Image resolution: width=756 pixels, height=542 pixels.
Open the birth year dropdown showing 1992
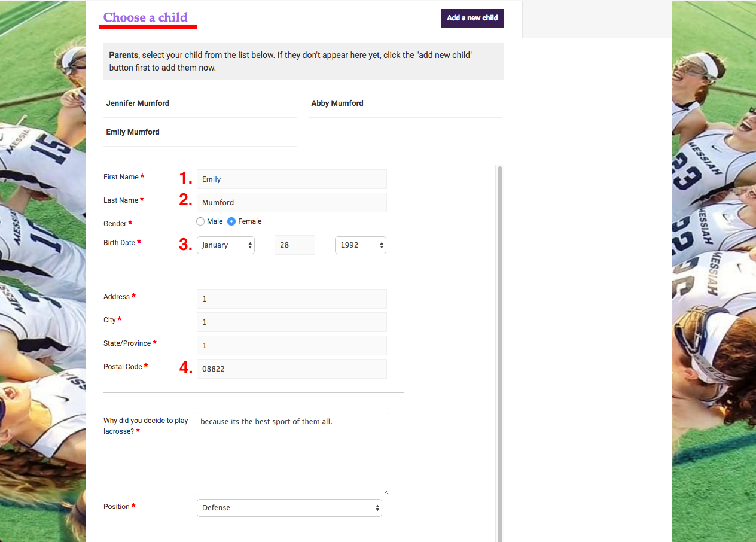(360, 245)
